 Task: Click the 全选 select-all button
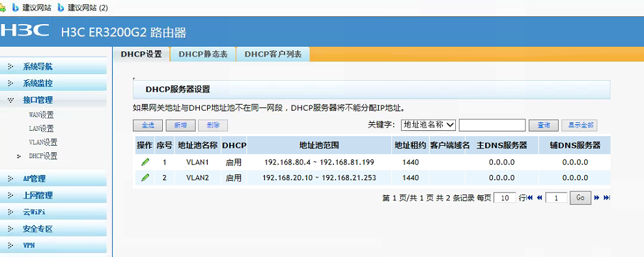(x=148, y=125)
